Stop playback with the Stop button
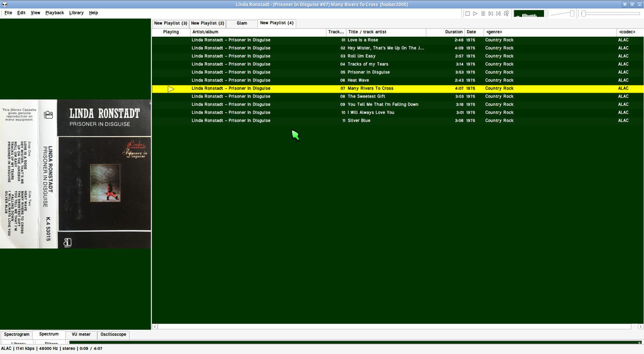 coord(467,14)
